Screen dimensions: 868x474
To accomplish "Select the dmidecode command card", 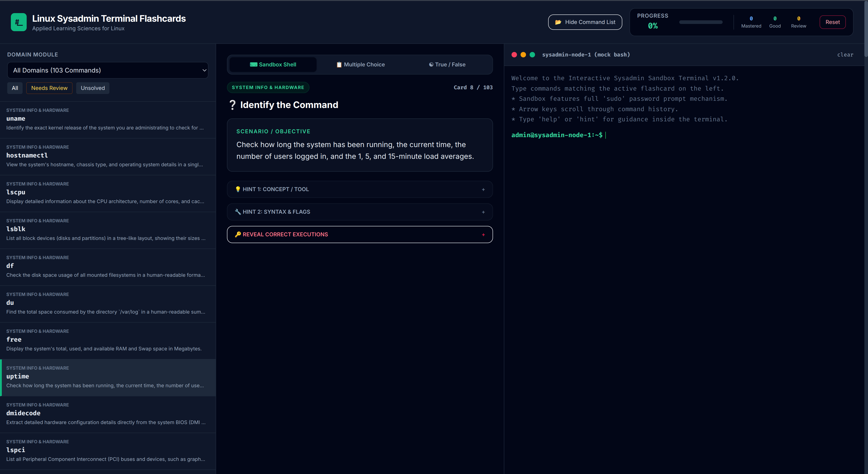I will pyautogui.click(x=108, y=414).
